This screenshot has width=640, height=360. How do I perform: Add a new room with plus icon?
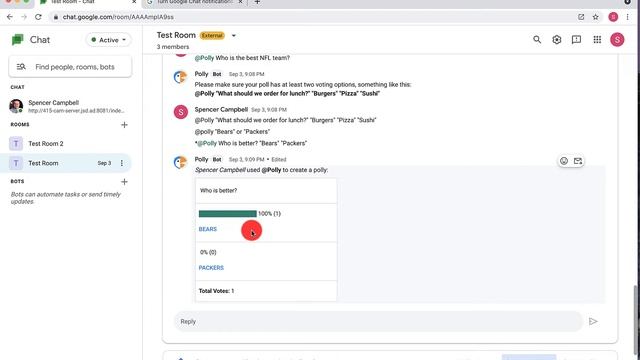pyautogui.click(x=124, y=124)
